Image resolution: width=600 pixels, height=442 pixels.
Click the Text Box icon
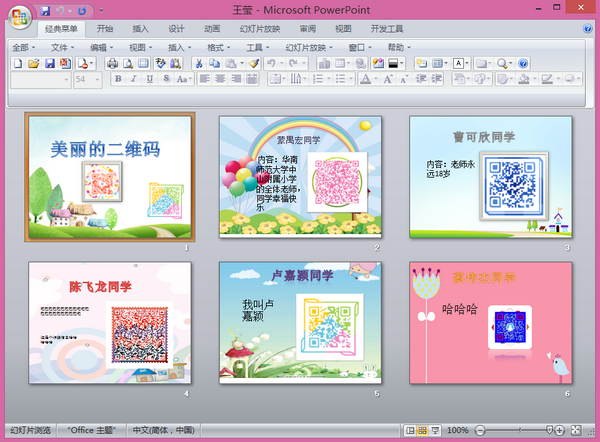tap(459, 63)
